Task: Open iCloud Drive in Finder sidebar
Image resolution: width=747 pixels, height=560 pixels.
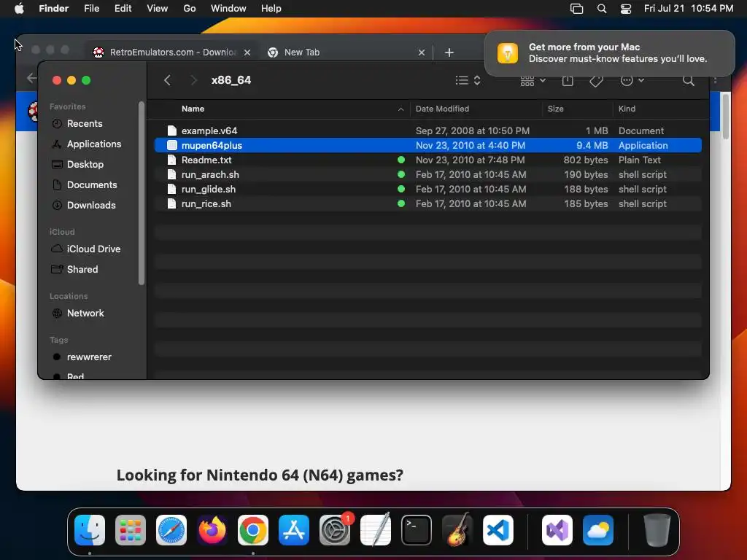Action: (x=86, y=249)
